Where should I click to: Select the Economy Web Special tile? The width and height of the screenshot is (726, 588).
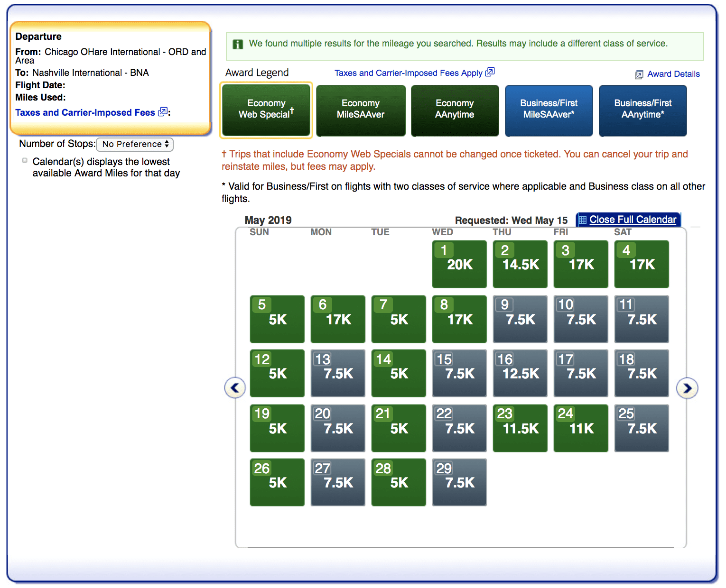(266, 110)
